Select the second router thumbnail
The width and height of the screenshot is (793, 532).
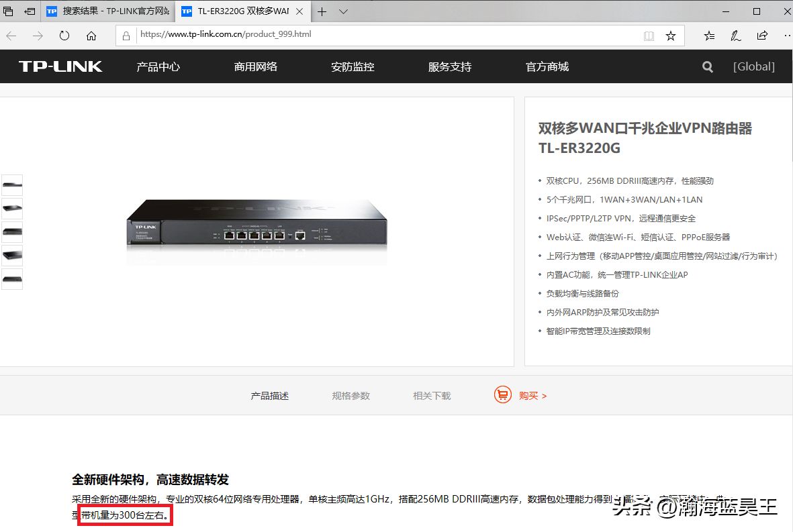tap(12, 208)
